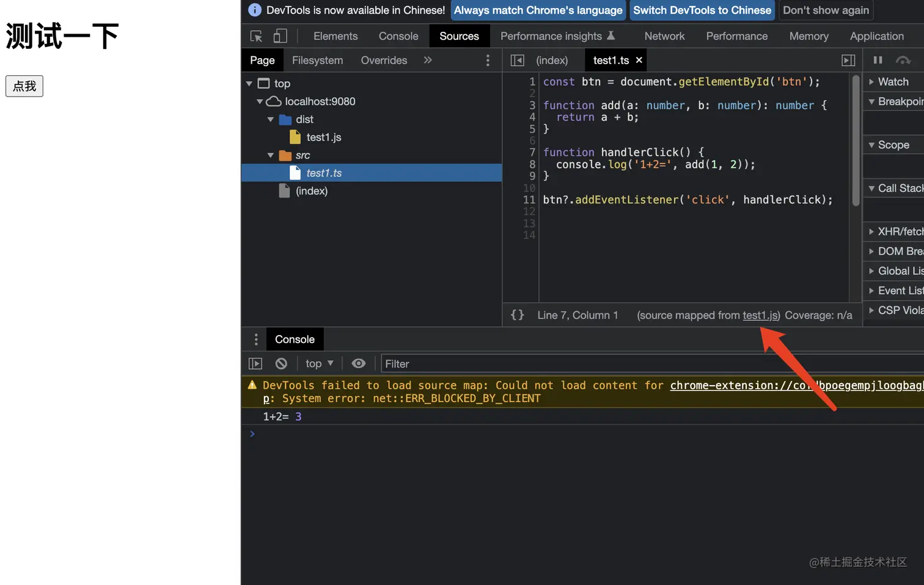Click the 点我 button on the page

pyautogui.click(x=24, y=86)
